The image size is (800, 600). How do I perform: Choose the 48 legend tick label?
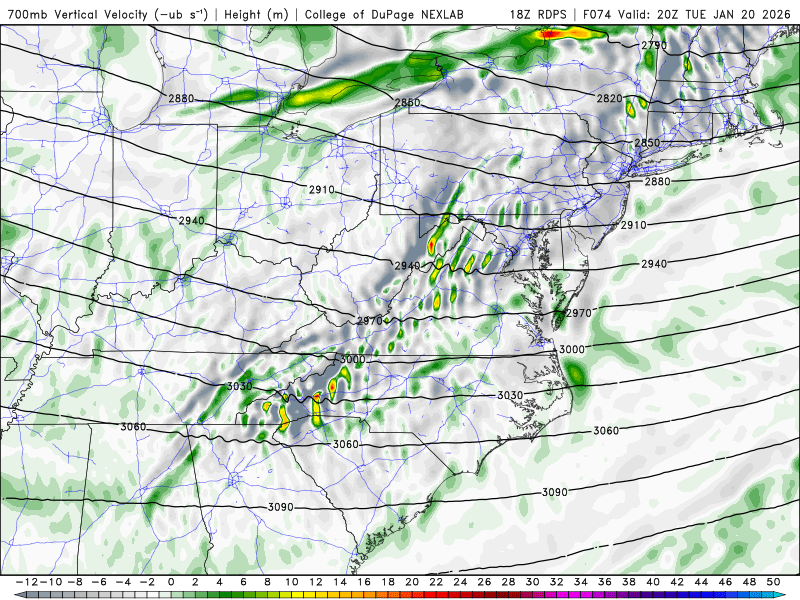pyautogui.click(x=749, y=582)
